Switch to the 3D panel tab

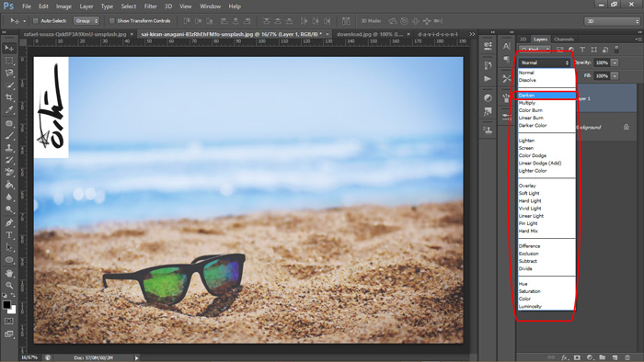pyautogui.click(x=523, y=40)
